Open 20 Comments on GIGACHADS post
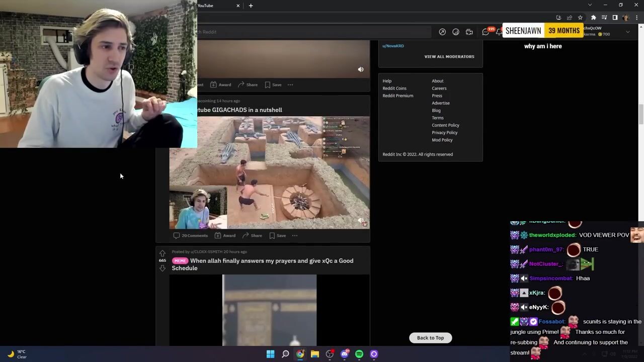 191,235
